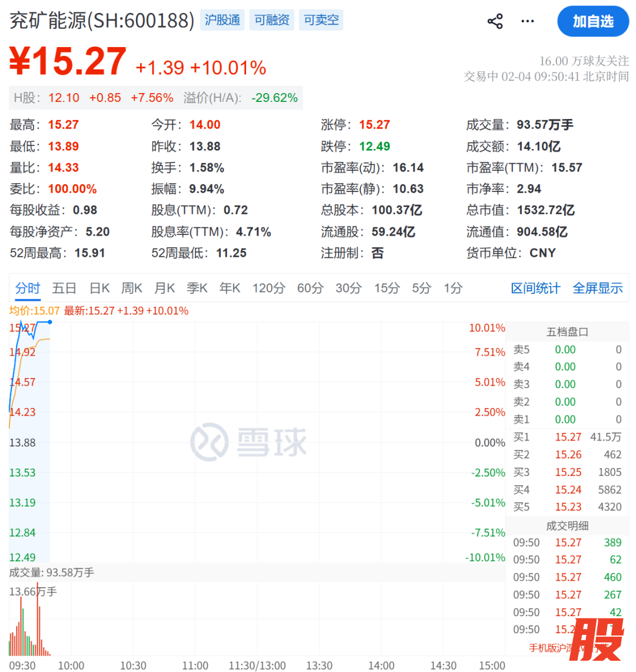Select the 60分 interval tab
The width and height of the screenshot is (636, 672).
(310, 289)
